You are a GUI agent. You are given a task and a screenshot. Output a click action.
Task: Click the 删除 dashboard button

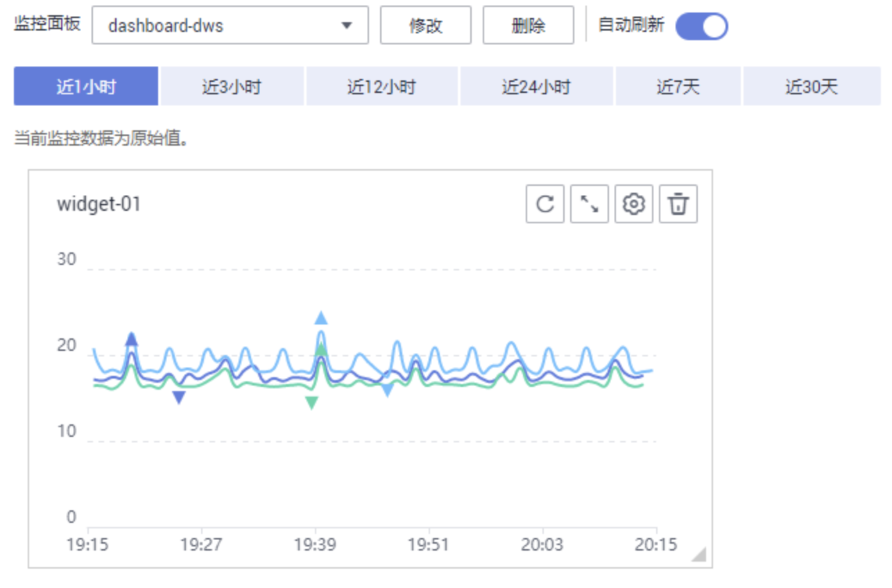tap(529, 26)
